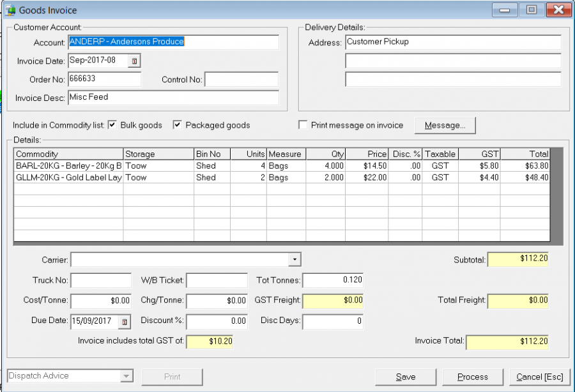
Task: Toggle the Bulk goods checkbox
Action: [x=112, y=125]
